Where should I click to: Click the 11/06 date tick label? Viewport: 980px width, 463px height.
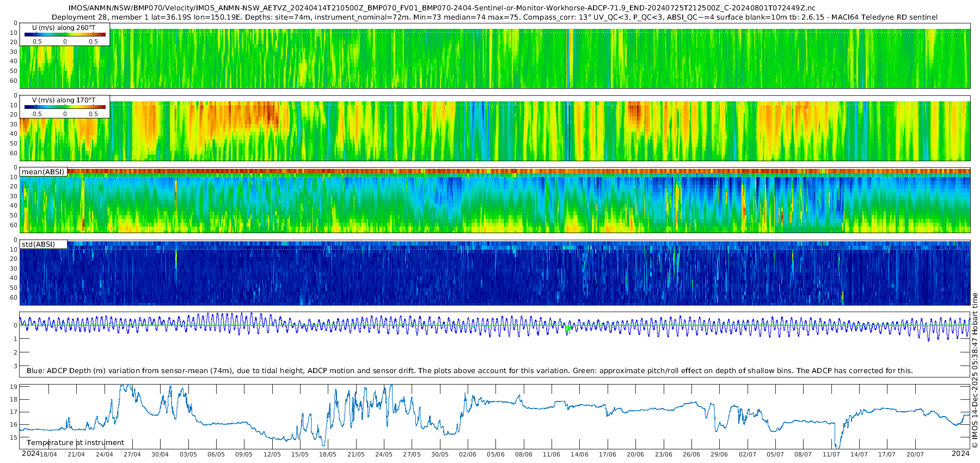click(552, 454)
